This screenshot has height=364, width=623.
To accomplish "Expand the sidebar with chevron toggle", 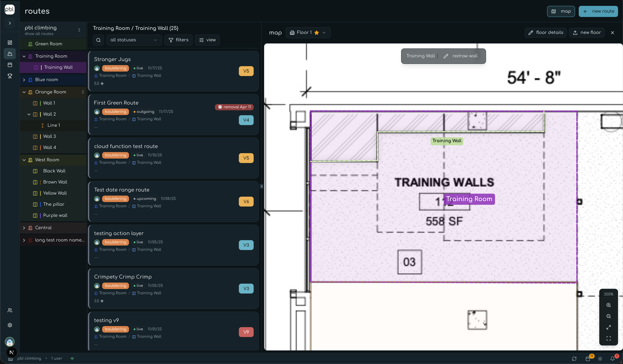I will point(10,23).
